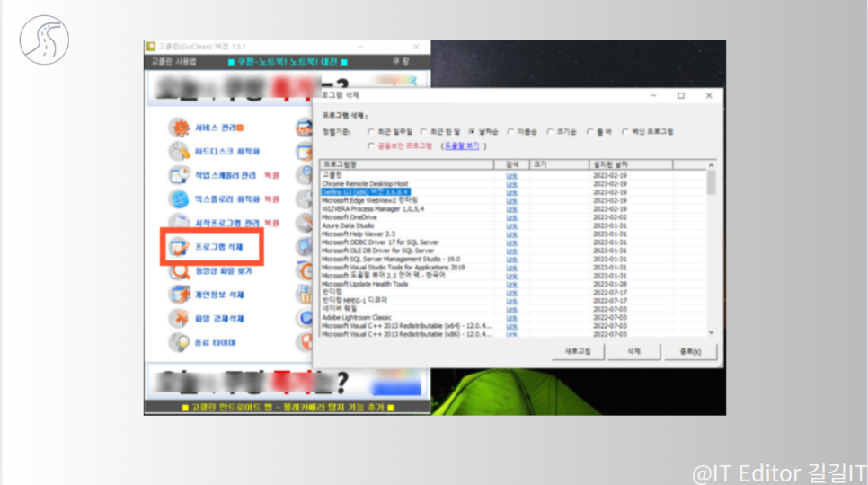Open the 고클린 사용법 menu
The height and width of the screenshot is (485, 868).
(173, 61)
